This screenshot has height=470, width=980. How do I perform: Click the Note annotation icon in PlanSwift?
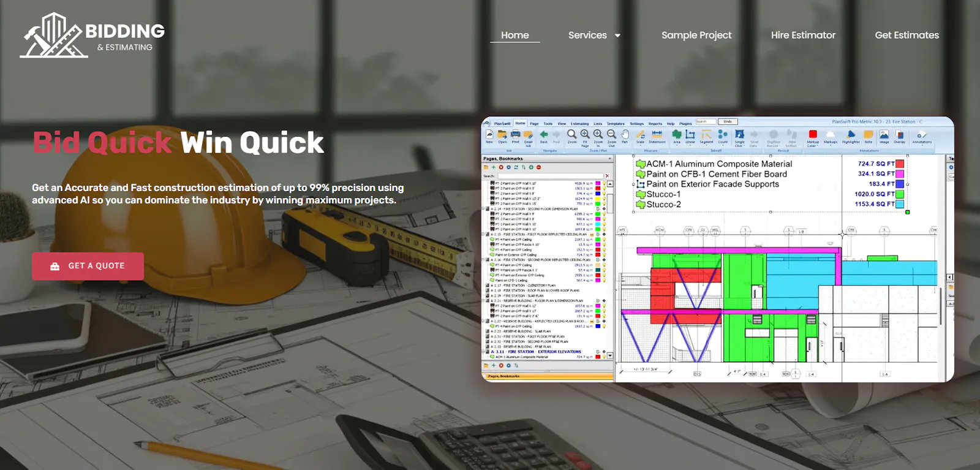click(869, 135)
